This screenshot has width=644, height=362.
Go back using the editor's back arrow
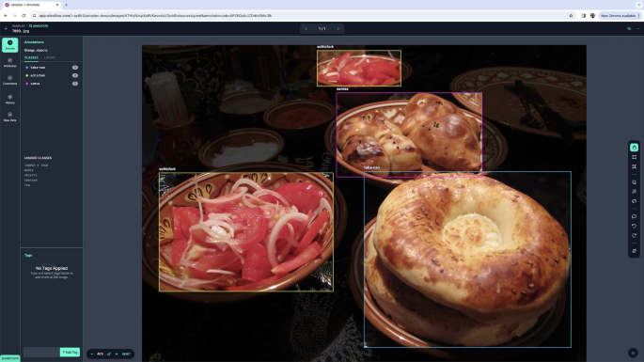(6, 28)
